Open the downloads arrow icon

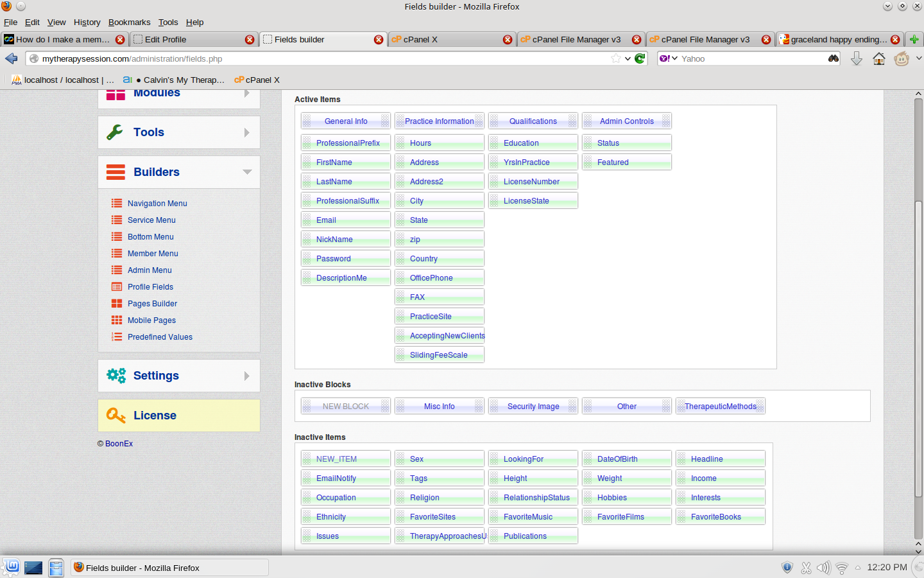click(x=857, y=58)
